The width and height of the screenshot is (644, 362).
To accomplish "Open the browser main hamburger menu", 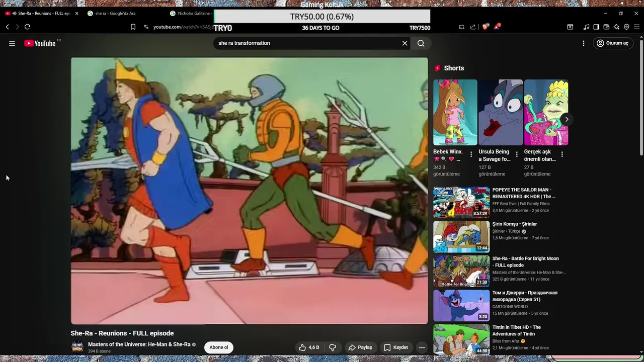I will tap(636, 27).
